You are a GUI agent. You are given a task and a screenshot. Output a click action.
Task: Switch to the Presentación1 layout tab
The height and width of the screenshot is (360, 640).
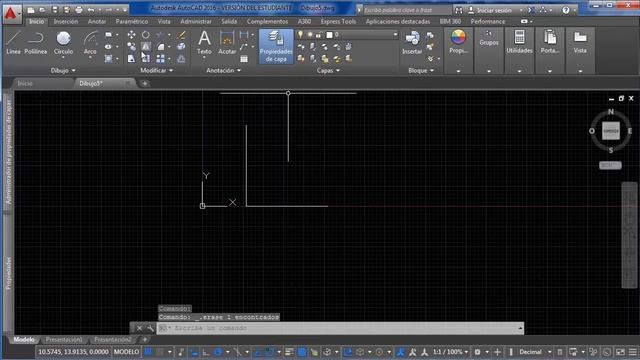click(x=64, y=340)
